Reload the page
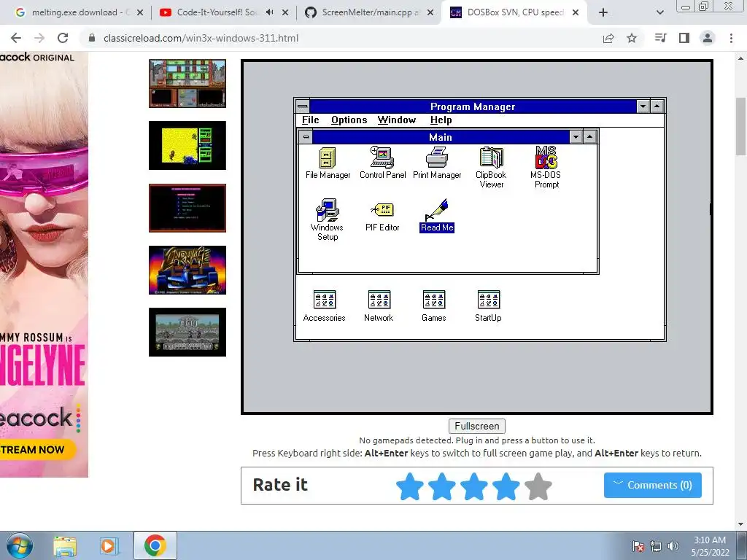747x560 pixels. [x=63, y=38]
